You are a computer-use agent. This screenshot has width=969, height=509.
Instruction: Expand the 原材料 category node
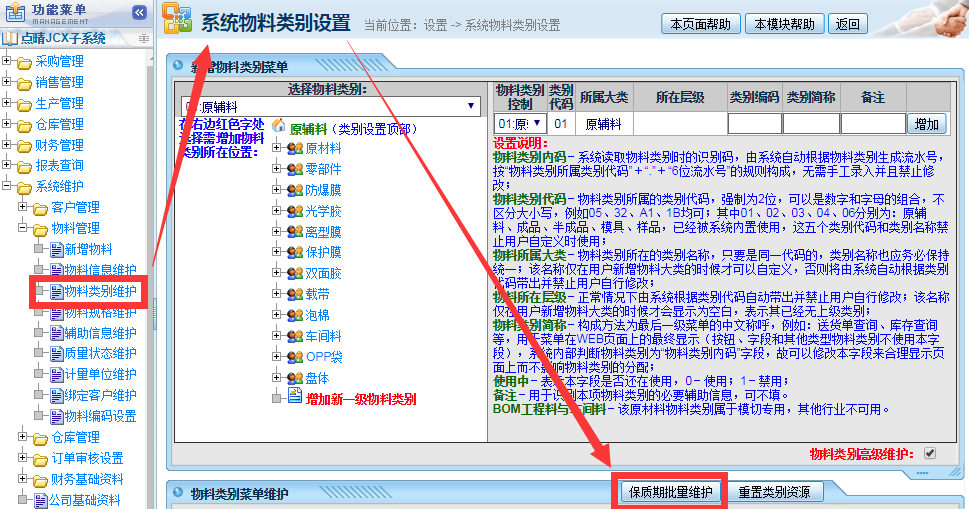pos(277,148)
